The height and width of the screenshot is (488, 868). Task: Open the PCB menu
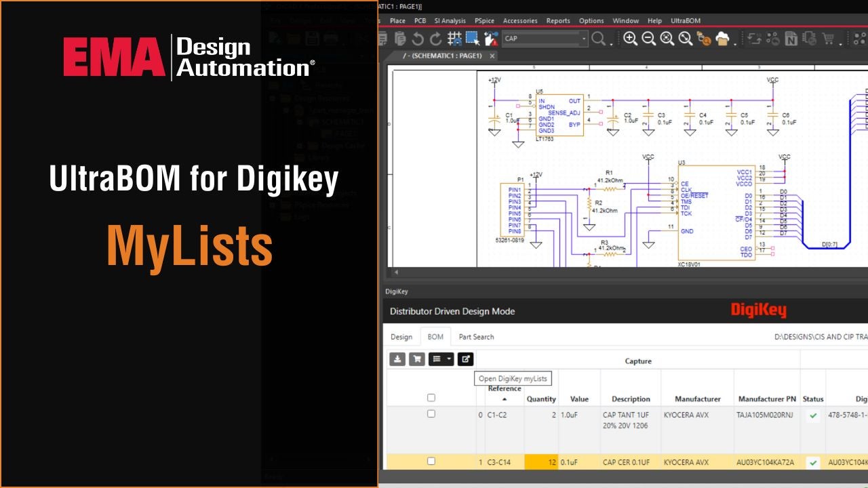click(420, 21)
